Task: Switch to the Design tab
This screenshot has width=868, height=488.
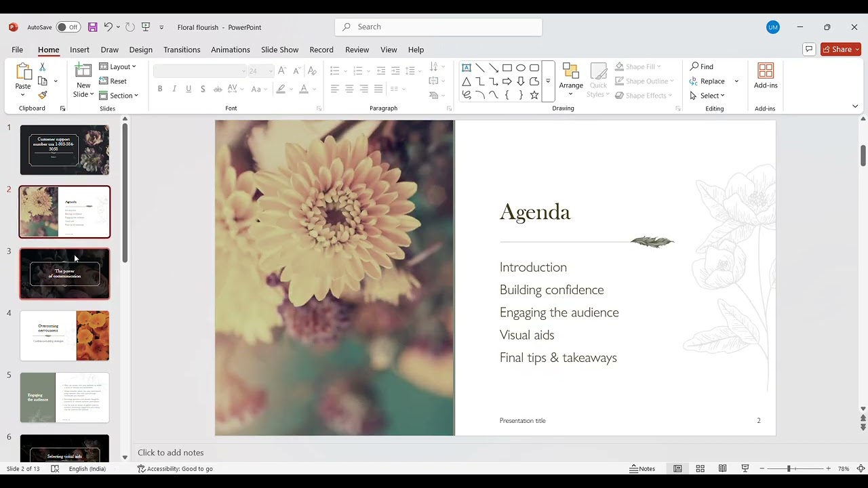Action: (141, 49)
